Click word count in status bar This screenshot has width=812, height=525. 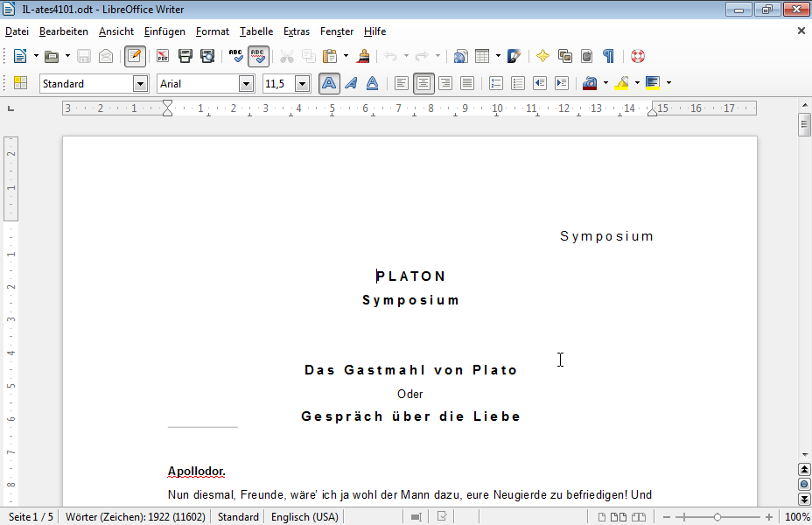tap(136, 517)
